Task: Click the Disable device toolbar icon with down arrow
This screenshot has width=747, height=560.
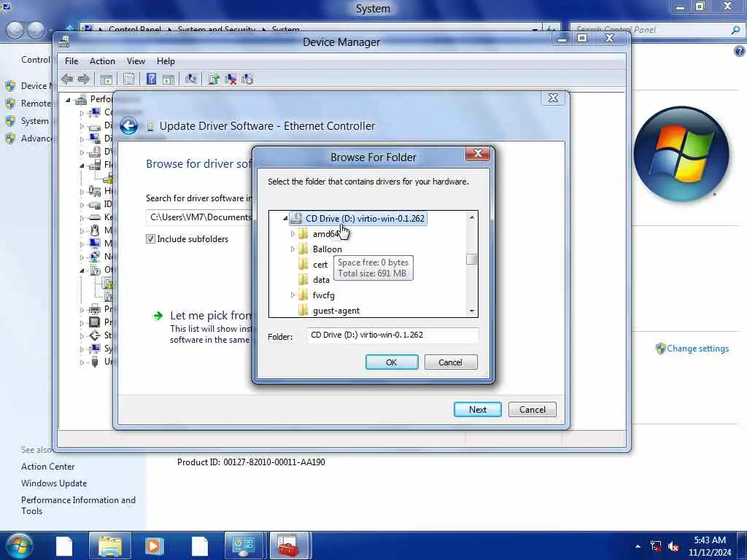Action: tap(247, 79)
